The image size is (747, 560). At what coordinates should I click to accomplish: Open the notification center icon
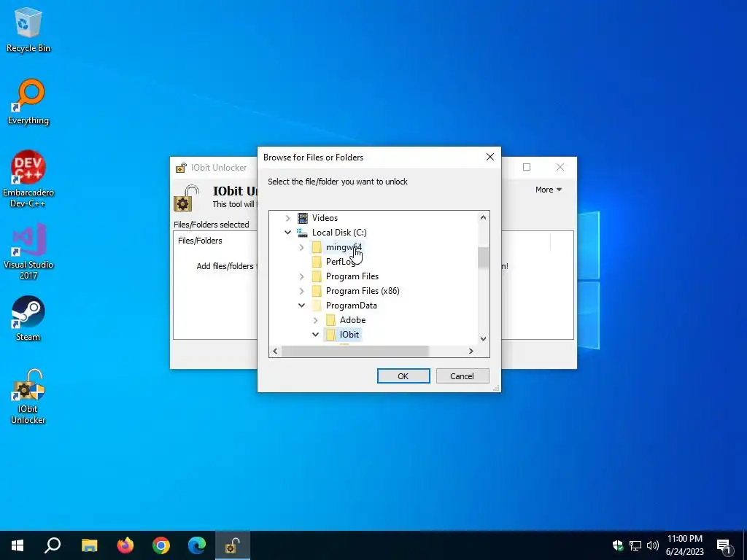coord(724,545)
